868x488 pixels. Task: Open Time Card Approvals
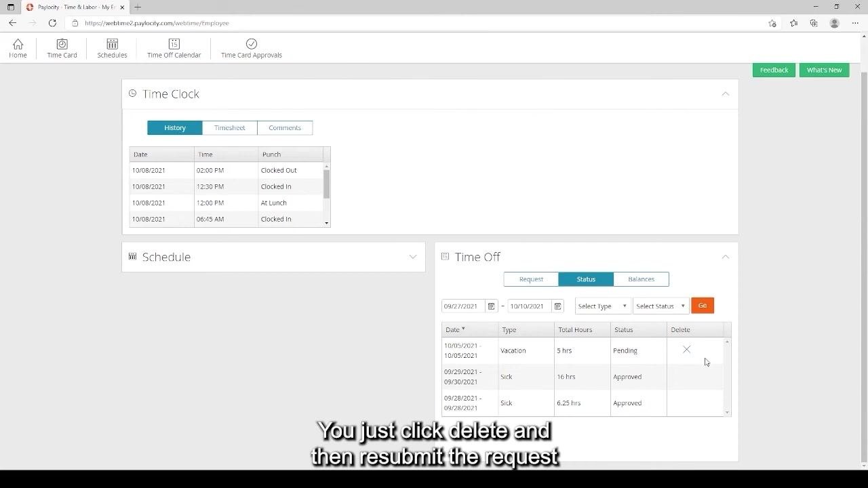click(x=252, y=49)
